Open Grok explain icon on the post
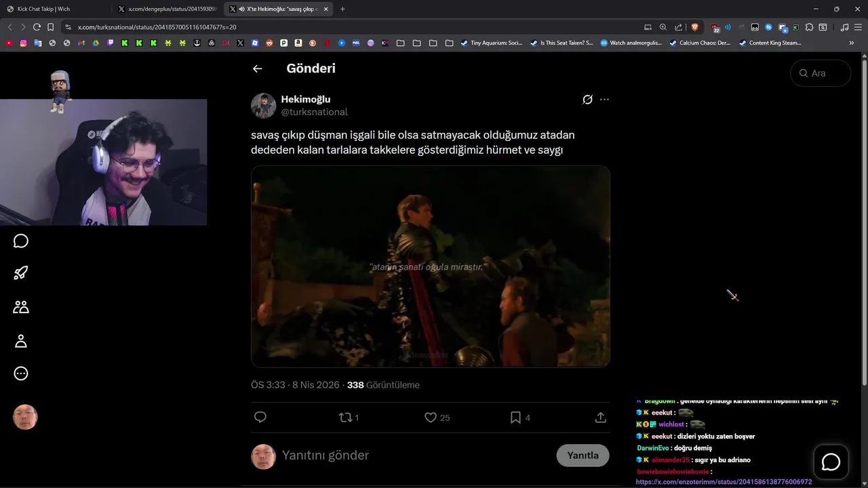868x488 pixels. [587, 100]
